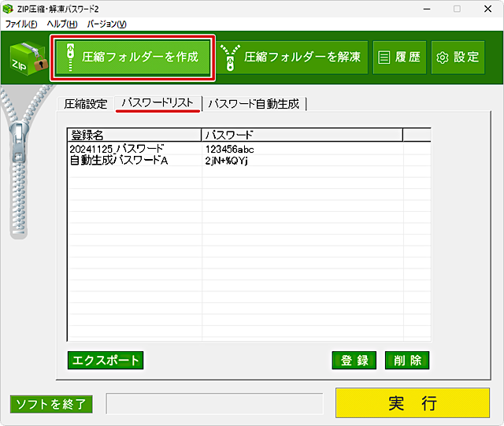This screenshot has width=504, height=426.
Task: Switch to the 圧縮設定 tab
Action: 86,104
